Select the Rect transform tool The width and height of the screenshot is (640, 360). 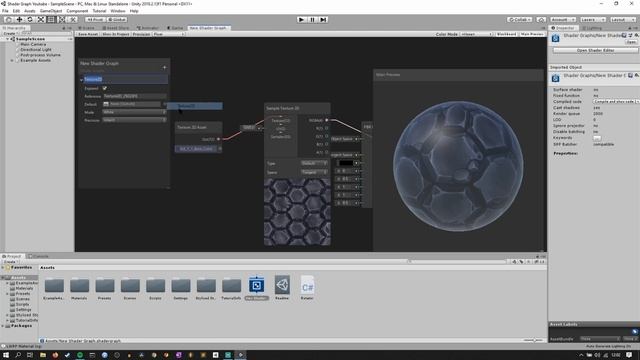[x=51, y=19]
